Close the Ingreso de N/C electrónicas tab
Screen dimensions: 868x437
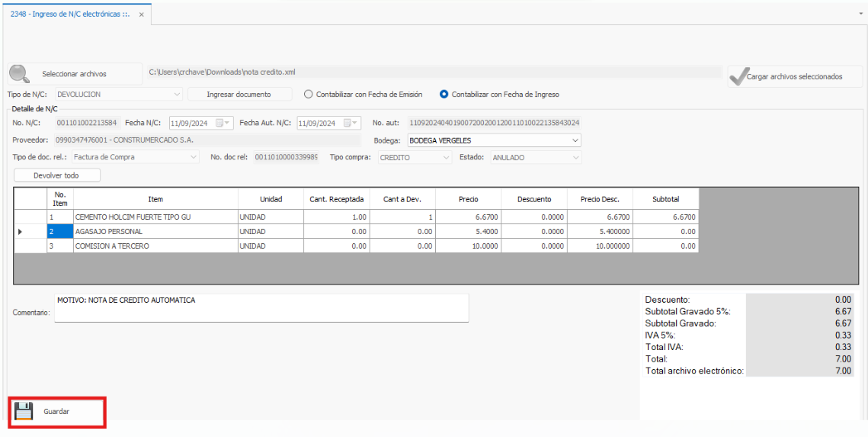[x=142, y=14]
